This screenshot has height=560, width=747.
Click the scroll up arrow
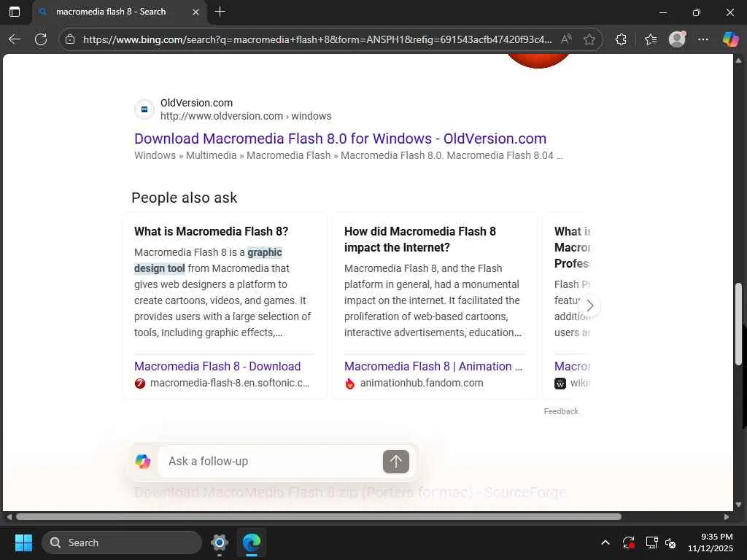738,61
